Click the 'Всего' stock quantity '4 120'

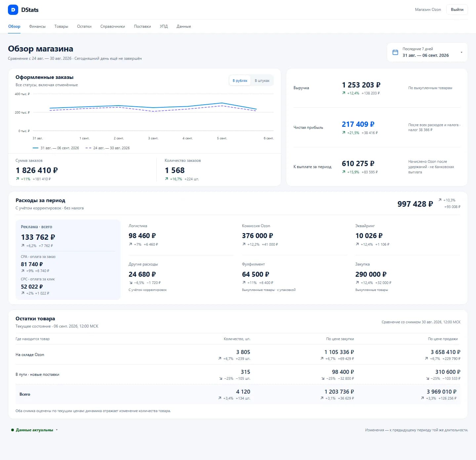pyautogui.click(x=243, y=392)
